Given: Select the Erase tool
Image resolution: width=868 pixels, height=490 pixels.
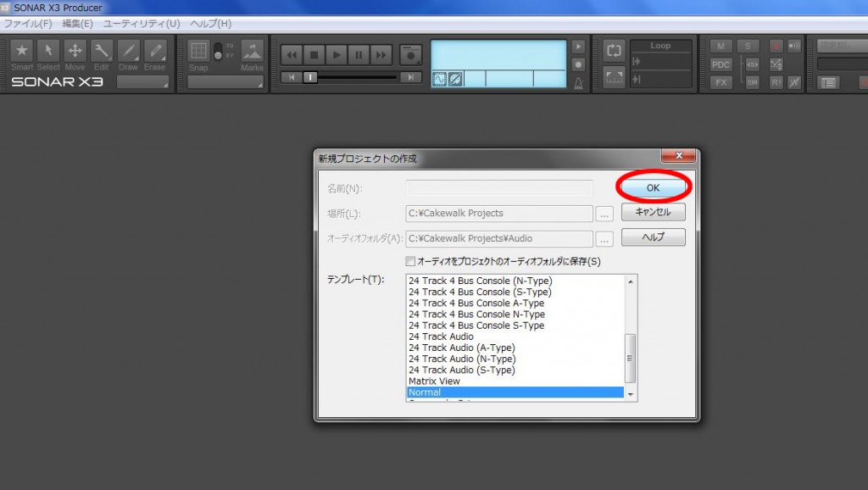Looking at the screenshot, I should click(x=155, y=51).
